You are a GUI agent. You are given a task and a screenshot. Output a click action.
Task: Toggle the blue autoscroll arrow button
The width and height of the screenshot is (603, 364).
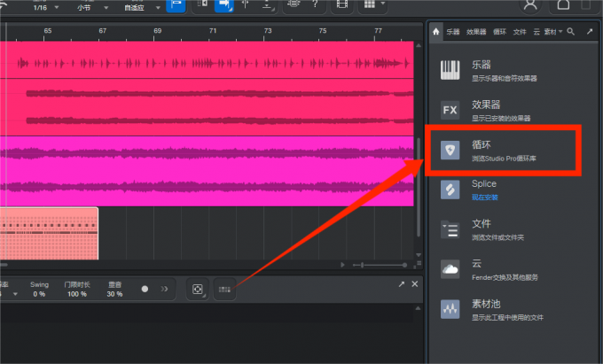(x=223, y=5)
